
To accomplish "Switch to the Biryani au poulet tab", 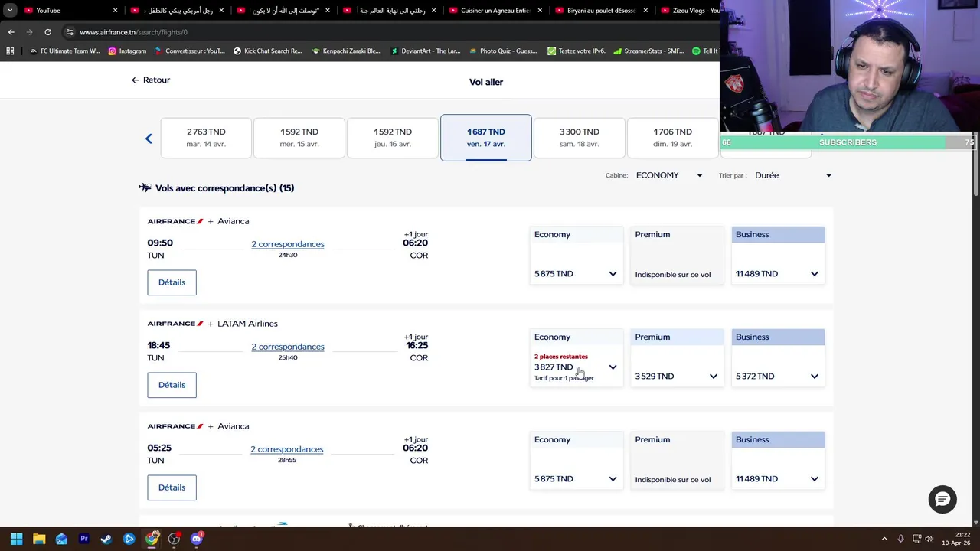I will [x=602, y=10].
